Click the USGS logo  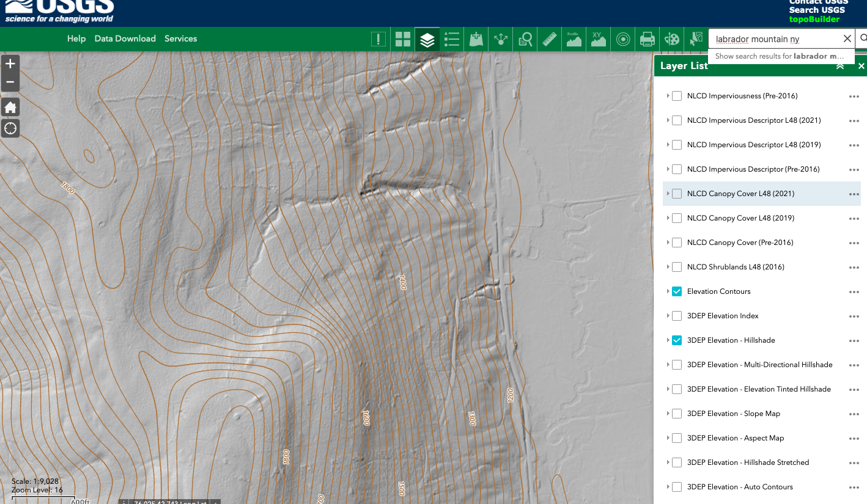tap(59, 11)
